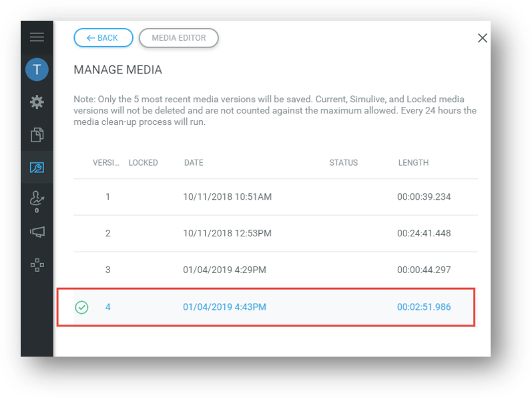
Task: Click the Date column header
Action: pos(194,163)
